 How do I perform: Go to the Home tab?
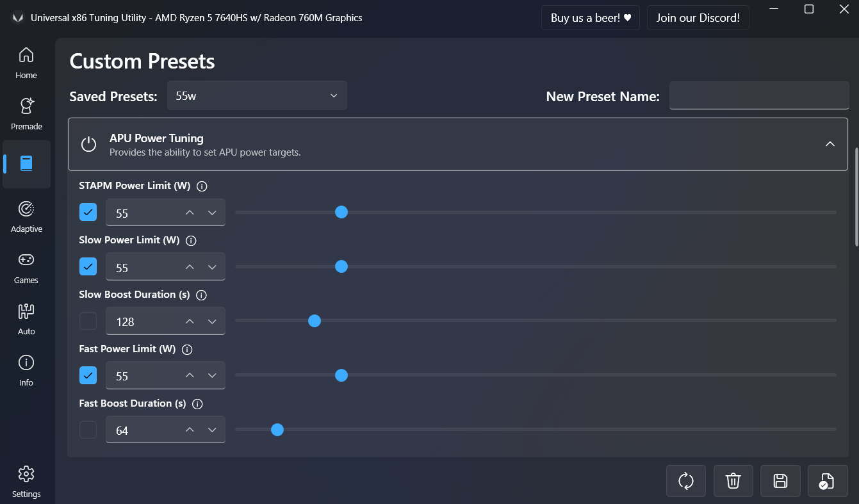point(26,61)
